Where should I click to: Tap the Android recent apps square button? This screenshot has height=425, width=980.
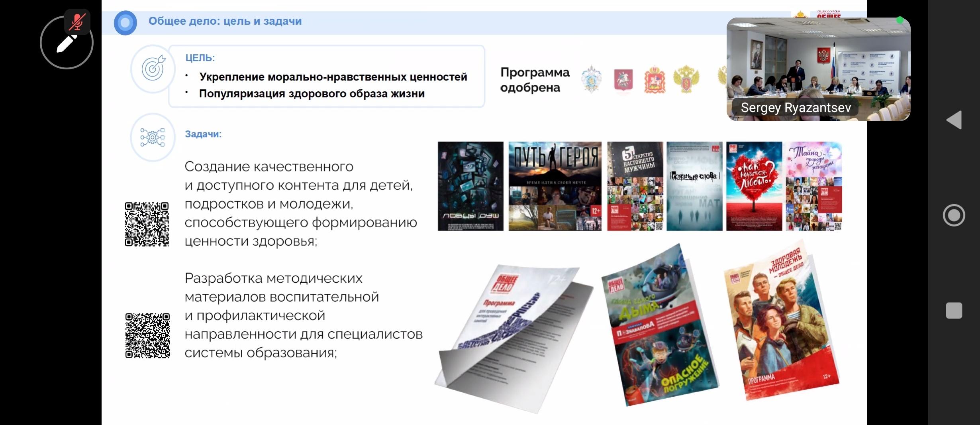tap(954, 311)
